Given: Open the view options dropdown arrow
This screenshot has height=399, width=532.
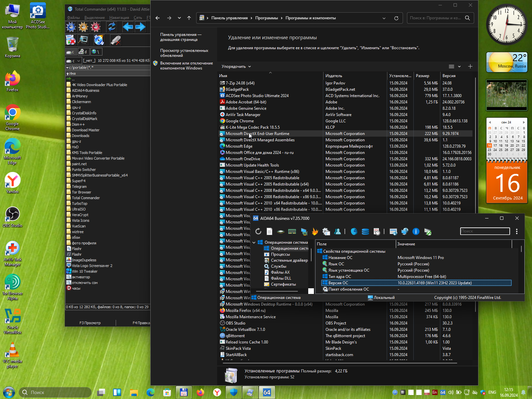Looking at the screenshot, I should 460,66.
